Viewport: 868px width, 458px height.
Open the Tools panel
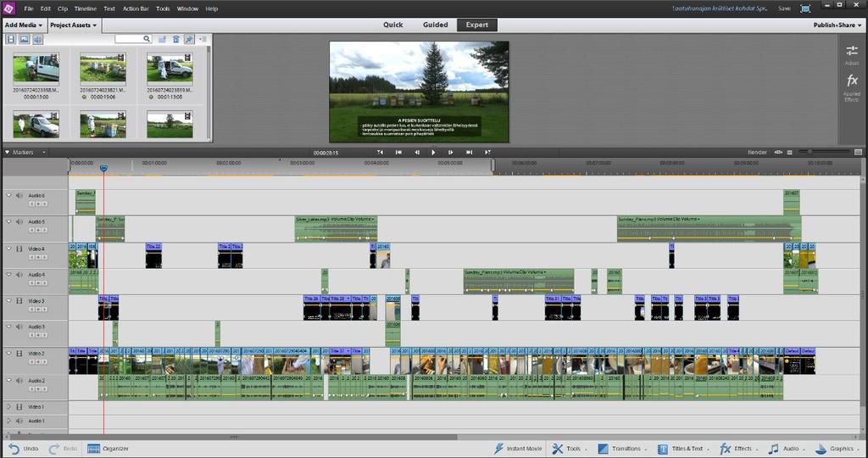click(x=569, y=449)
